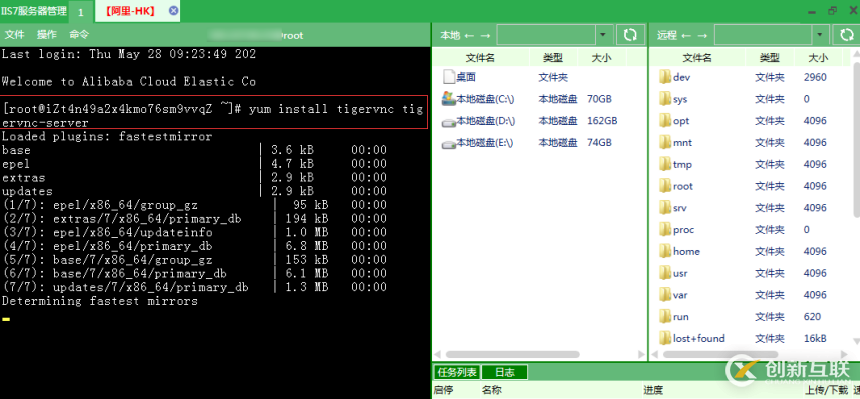Go back in local panel navigation
Viewport: 860px width, 399px height.
click(x=468, y=36)
